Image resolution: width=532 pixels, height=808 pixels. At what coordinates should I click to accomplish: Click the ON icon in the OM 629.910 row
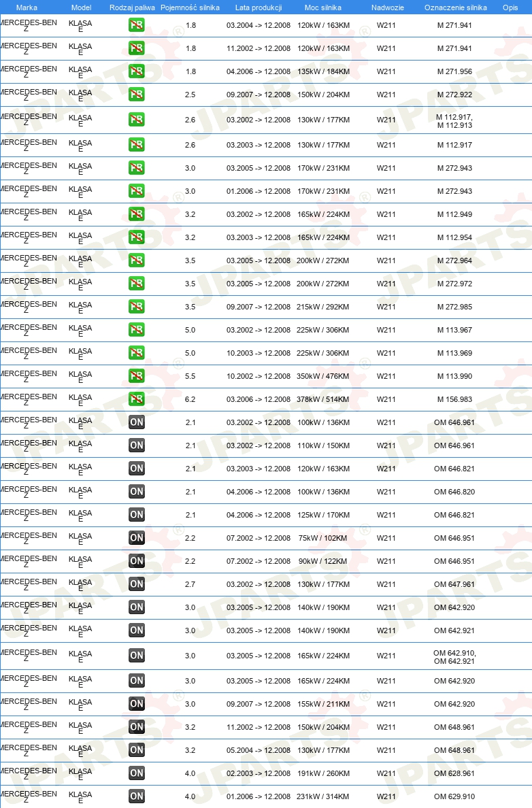tap(137, 796)
